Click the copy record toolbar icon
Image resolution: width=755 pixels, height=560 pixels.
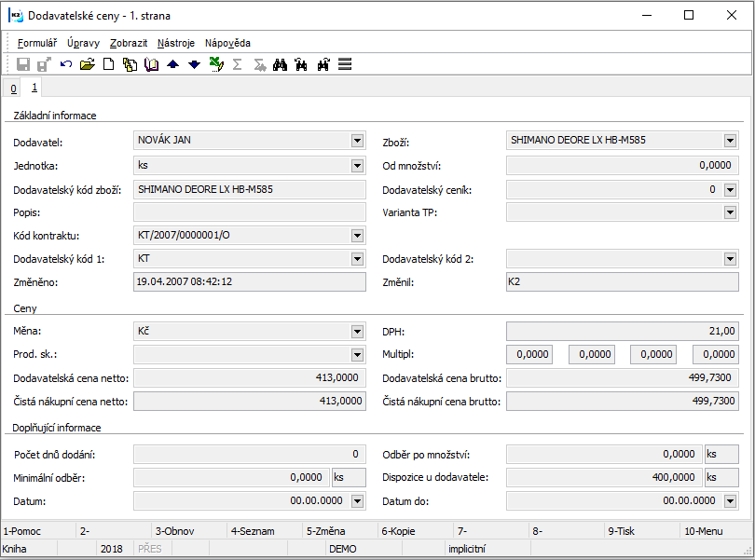click(130, 64)
